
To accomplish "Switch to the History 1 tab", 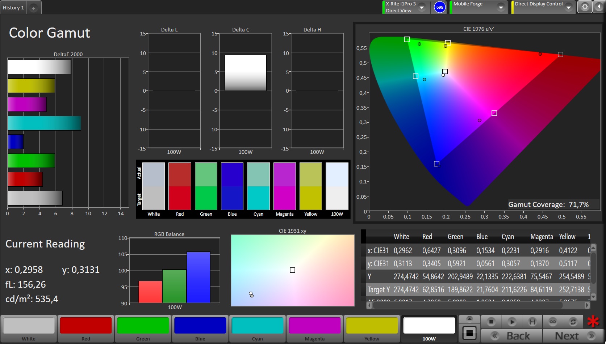I will (x=13, y=8).
